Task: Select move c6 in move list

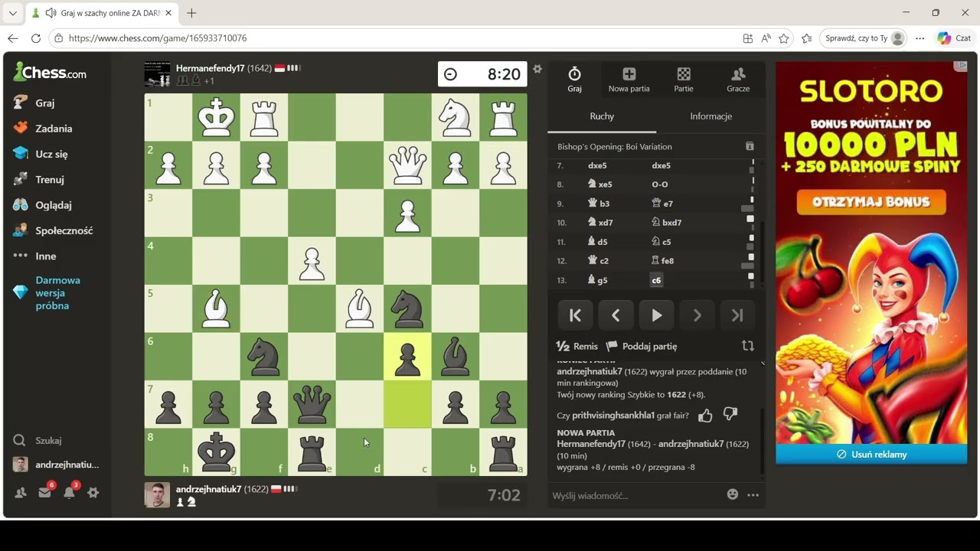Action: (656, 280)
